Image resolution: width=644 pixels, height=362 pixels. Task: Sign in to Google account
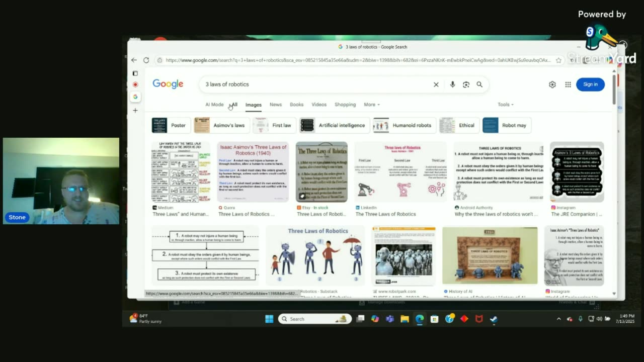(590, 84)
